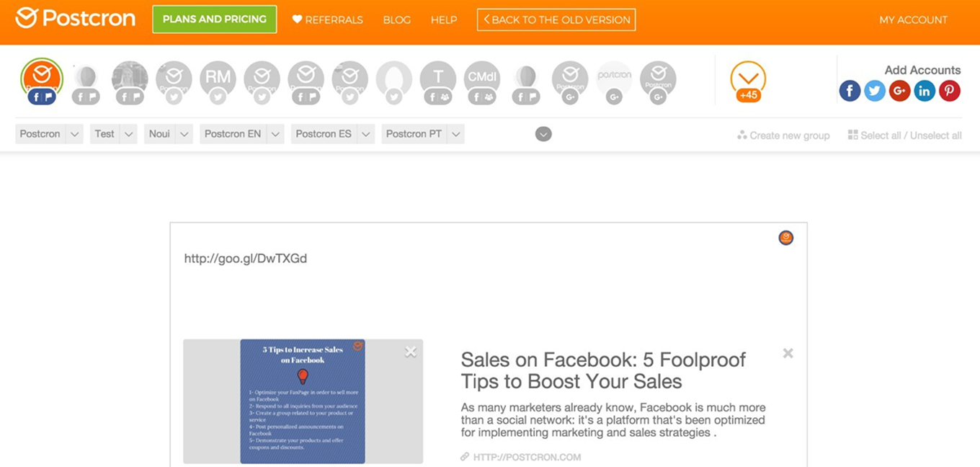Select the CMdl Facebook group account
Viewport: 980px width, 467px height.
482,78
